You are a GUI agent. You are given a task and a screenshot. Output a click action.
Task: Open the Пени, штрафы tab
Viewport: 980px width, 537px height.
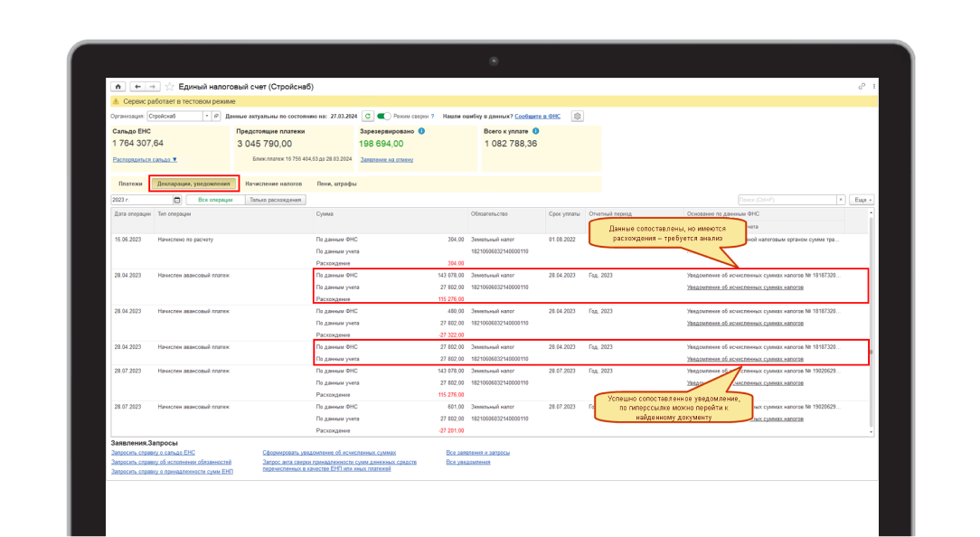[336, 184]
